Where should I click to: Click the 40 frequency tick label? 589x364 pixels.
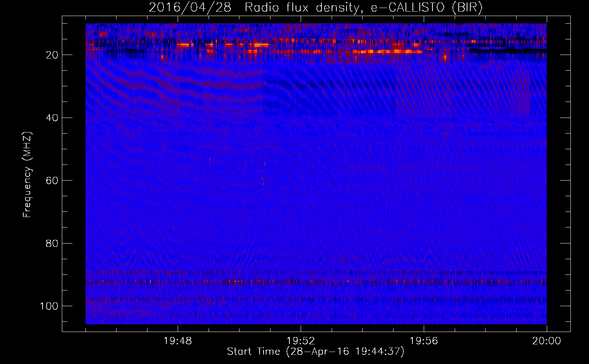click(52, 118)
